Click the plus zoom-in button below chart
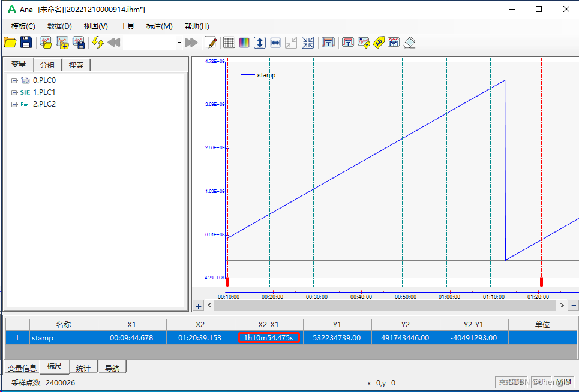The height and width of the screenshot is (392, 579). (199, 306)
